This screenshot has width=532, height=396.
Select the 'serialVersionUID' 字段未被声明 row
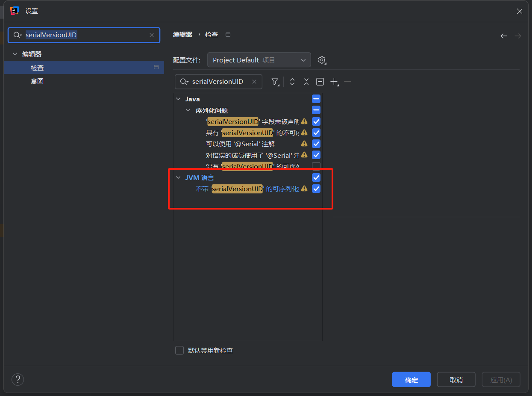(252, 121)
